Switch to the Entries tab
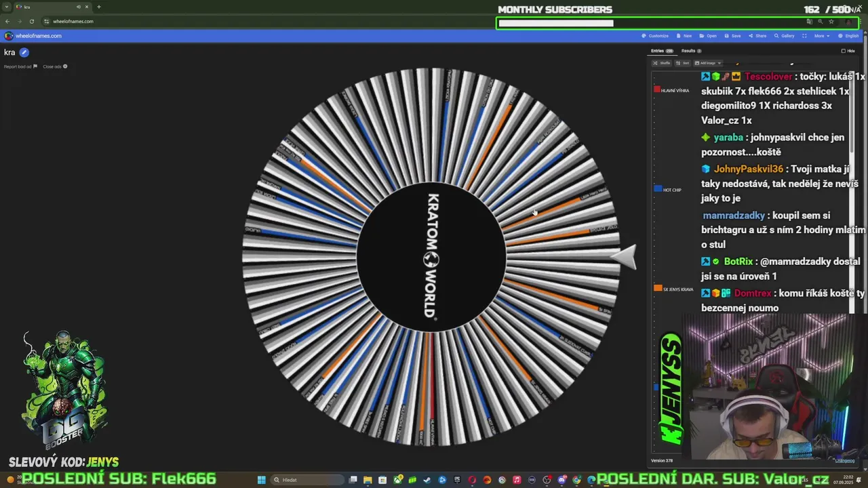868x488 pixels. [x=662, y=51]
